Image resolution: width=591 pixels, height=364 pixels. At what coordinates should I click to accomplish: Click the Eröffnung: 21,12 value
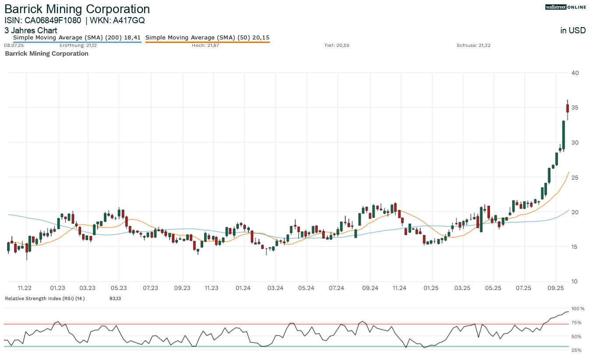coord(78,46)
